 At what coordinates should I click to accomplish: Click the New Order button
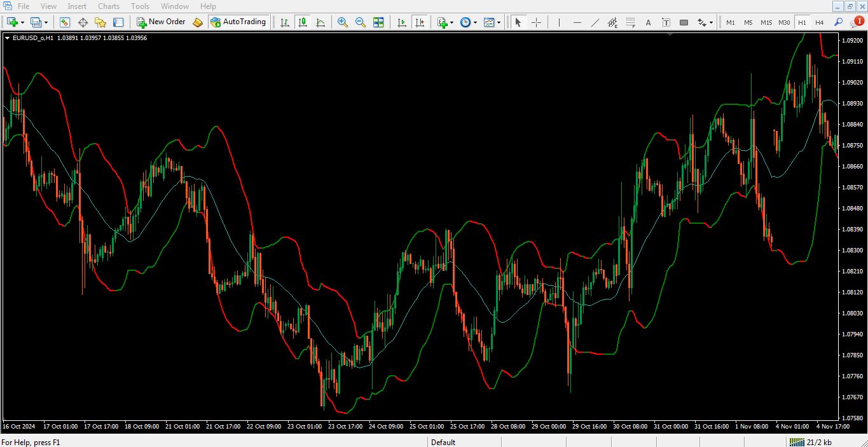click(x=161, y=22)
